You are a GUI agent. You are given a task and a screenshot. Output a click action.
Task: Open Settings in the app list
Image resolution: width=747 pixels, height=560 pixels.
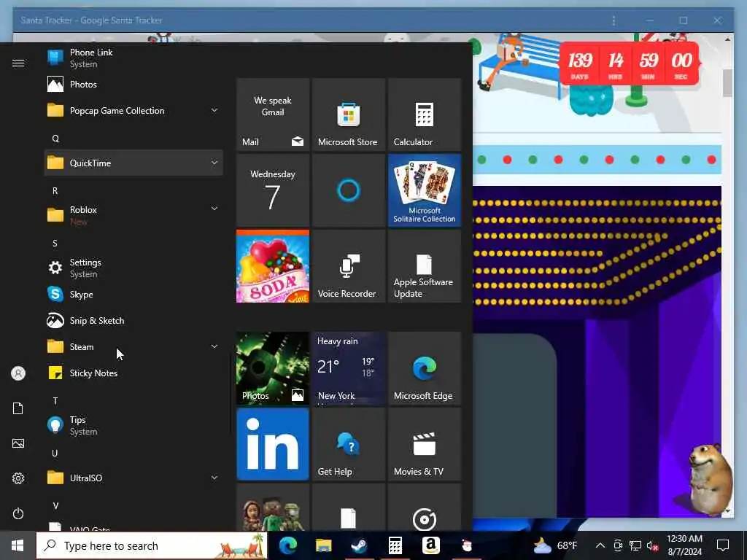pos(133,268)
